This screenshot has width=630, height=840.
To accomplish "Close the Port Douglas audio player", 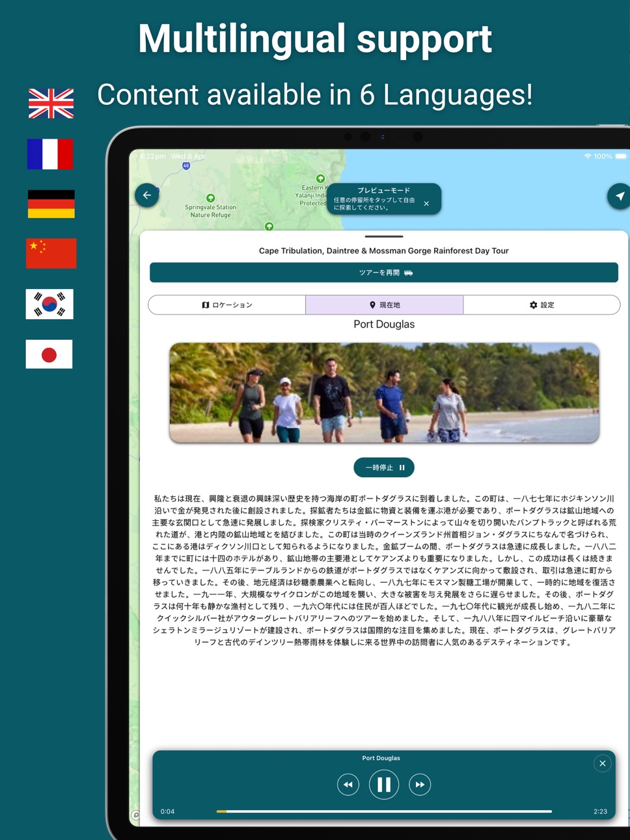I will [603, 763].
